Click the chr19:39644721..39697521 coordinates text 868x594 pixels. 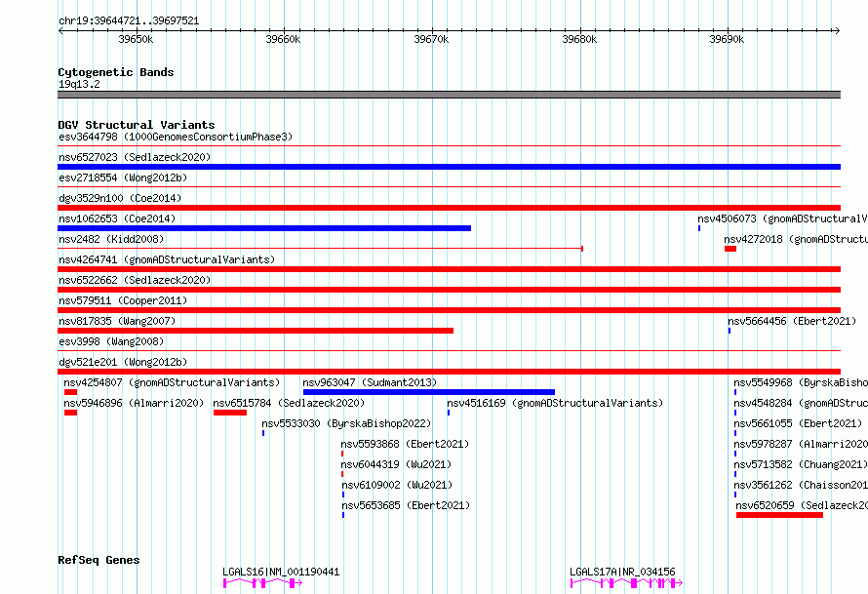tap(129, 20)
